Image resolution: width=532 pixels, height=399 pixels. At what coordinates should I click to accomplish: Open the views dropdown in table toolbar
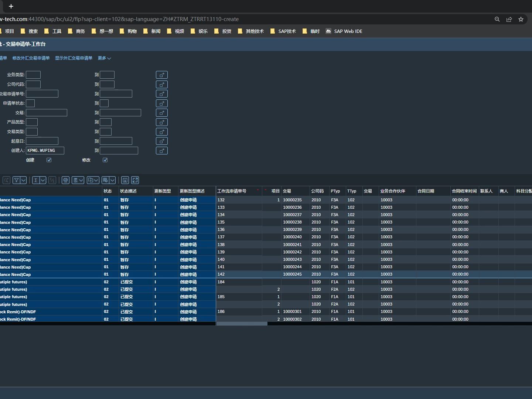(78, 180)
